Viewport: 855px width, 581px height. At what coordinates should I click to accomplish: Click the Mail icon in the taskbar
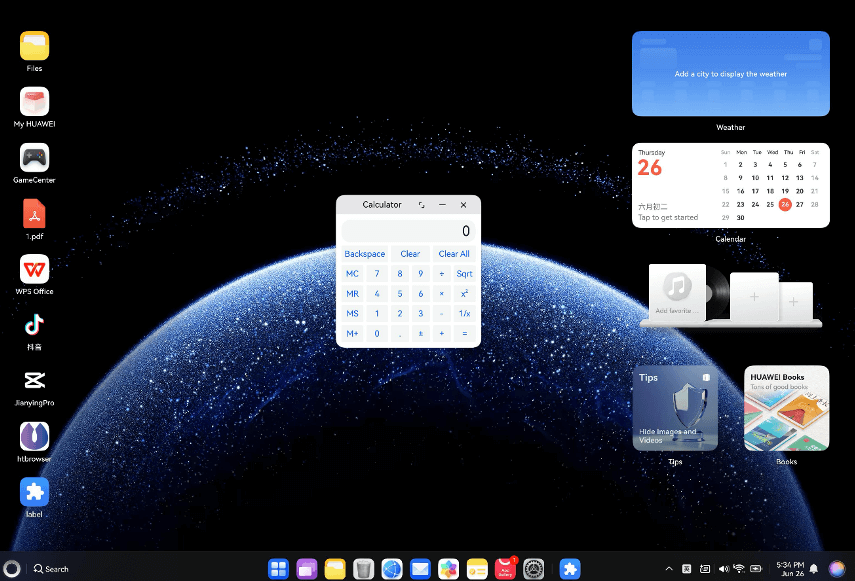pyautogui.click(x=420, y=568)
